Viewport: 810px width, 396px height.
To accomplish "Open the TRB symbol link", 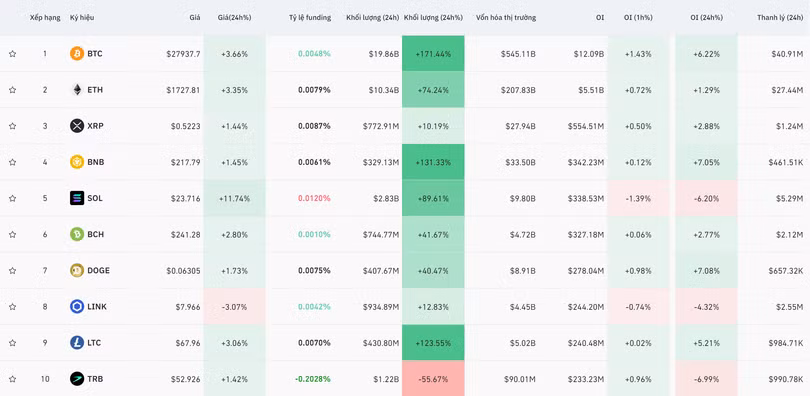I will pyautogui.click(x=95, y=379).
